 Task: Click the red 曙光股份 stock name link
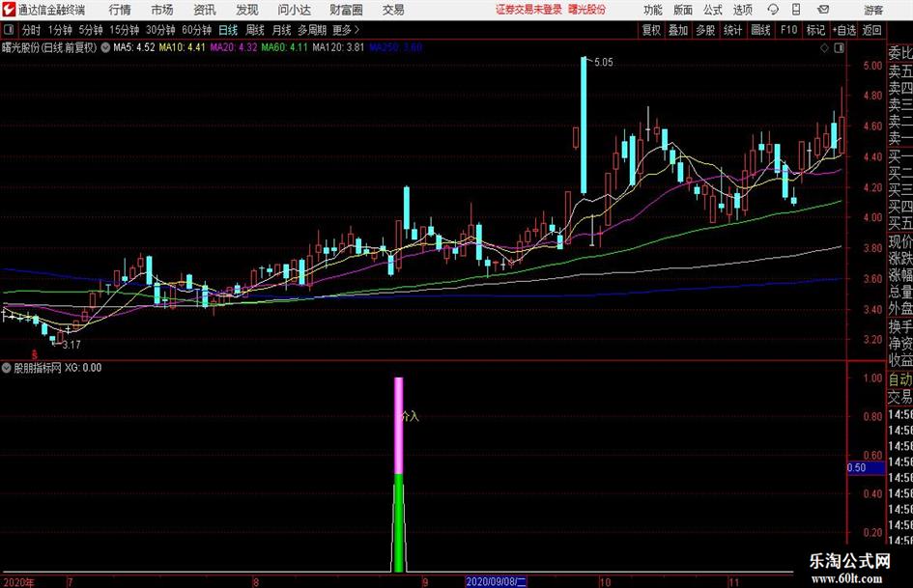click(587, 10)
